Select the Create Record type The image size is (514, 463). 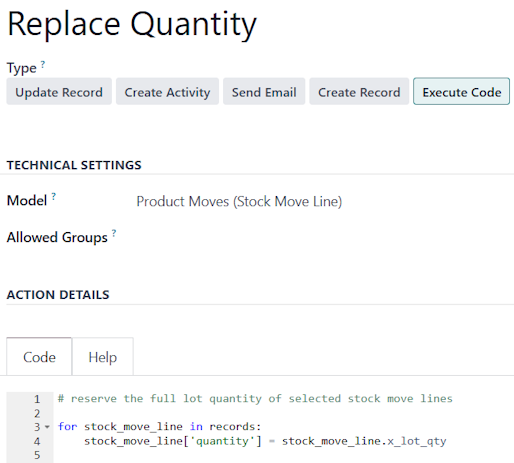[359, 92]
